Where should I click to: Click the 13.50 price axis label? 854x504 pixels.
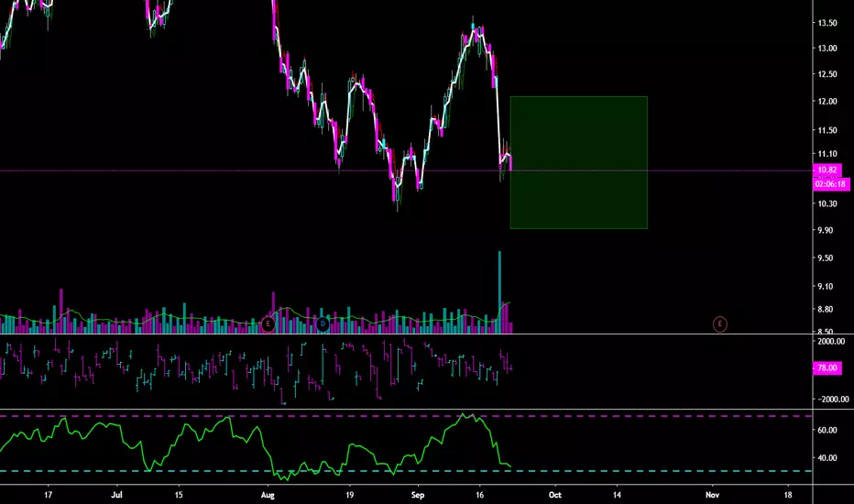point(827,23)
